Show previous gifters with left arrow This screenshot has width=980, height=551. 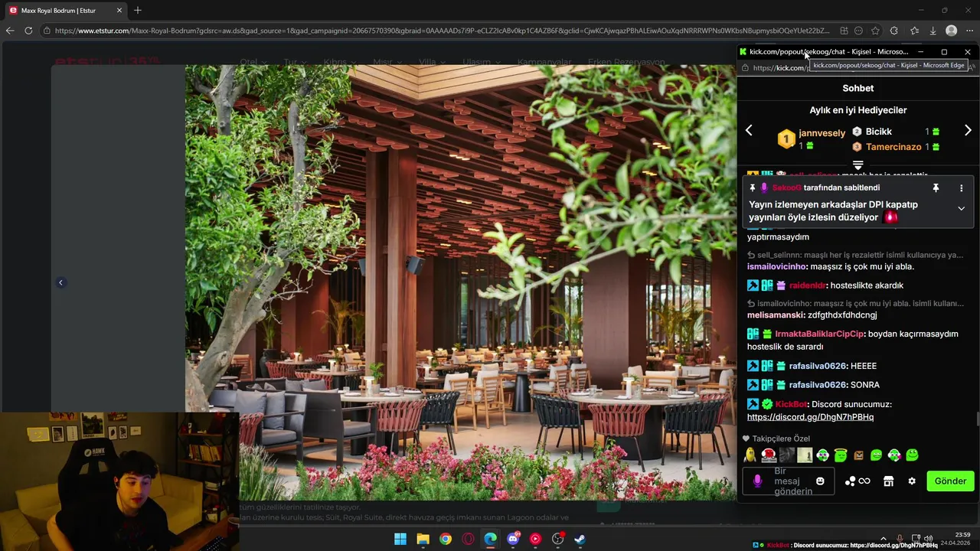(749, 131)
